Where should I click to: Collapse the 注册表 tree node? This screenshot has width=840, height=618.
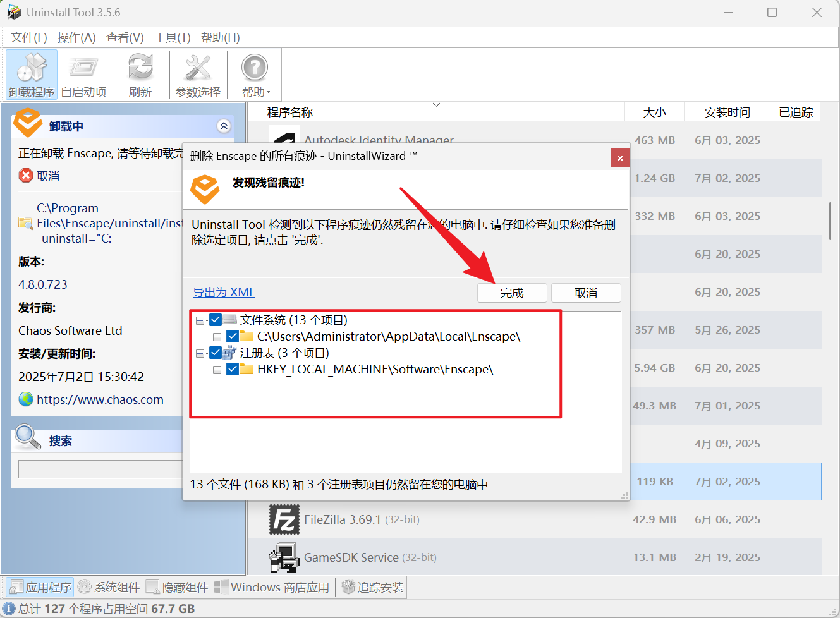(200, 353)
